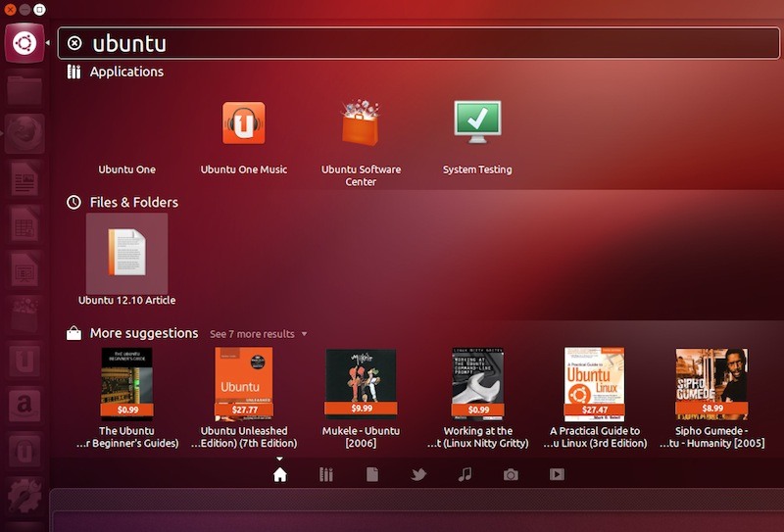Click the More suggestions shopping bag icon
Image resolution: width=784 pixels, height=532 pixels.
[74, 333]
